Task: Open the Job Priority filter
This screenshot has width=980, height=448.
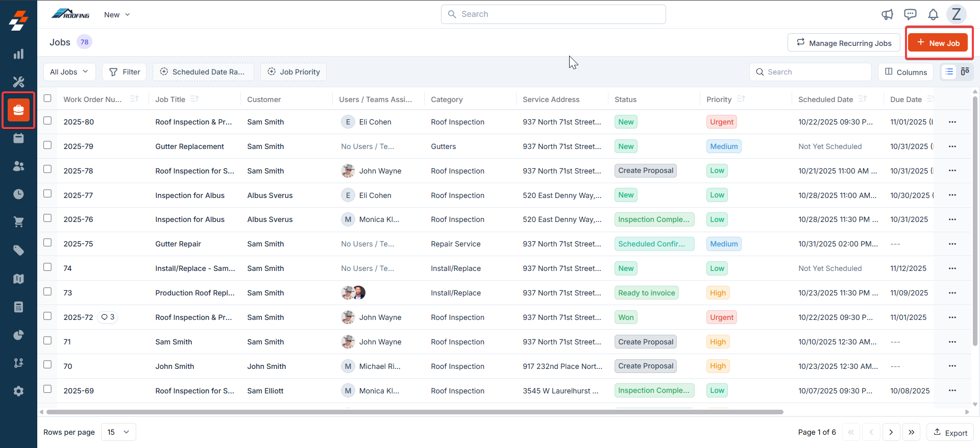Action: point(293,72)
